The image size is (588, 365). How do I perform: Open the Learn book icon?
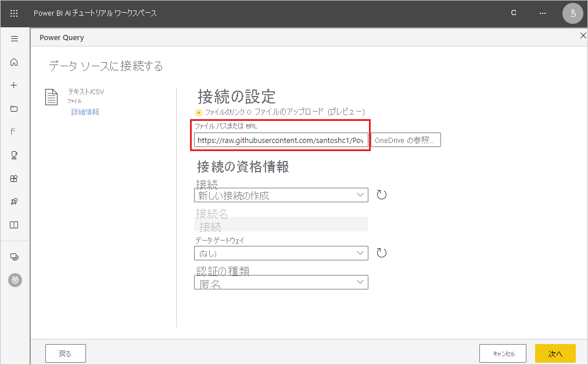coord(14,225)
